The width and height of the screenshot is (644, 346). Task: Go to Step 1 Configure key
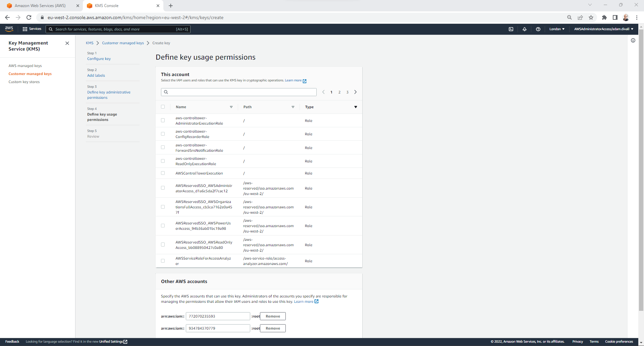tap(99, 59)
